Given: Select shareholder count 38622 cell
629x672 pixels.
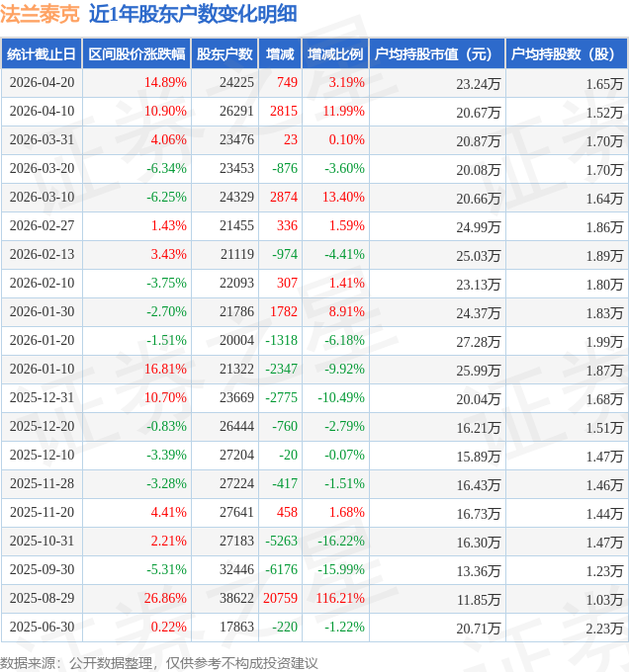Looking at the screenshot, I should [236, 599].
